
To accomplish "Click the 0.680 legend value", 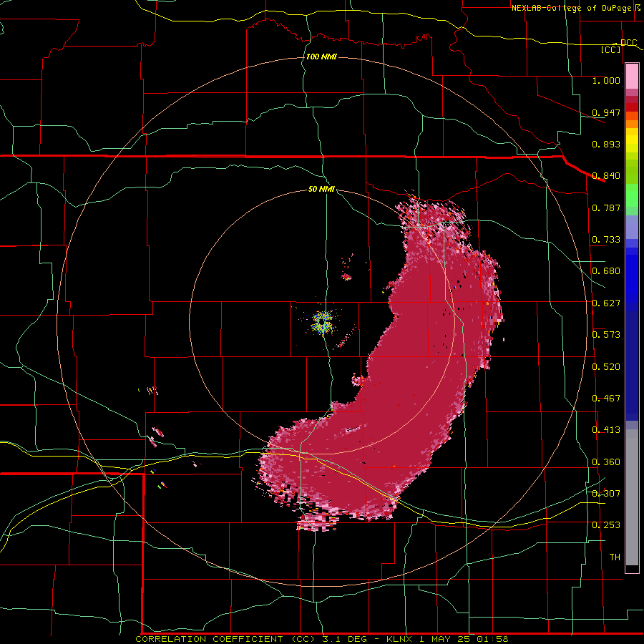I will click(606, 271).
